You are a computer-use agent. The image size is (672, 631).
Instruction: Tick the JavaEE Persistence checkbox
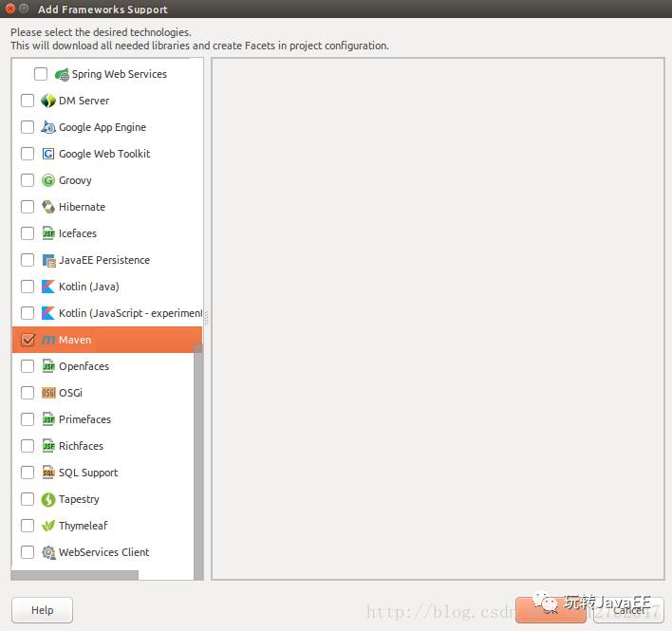28,260
